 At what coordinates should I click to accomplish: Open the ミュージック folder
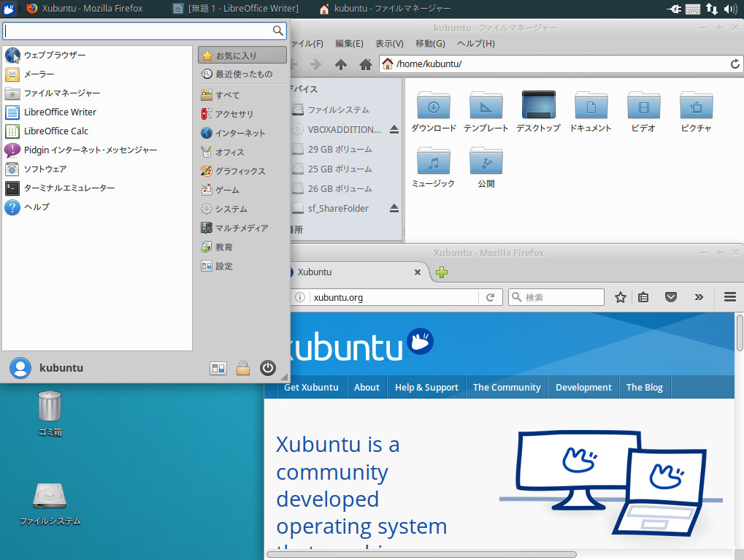coord(433,167)
